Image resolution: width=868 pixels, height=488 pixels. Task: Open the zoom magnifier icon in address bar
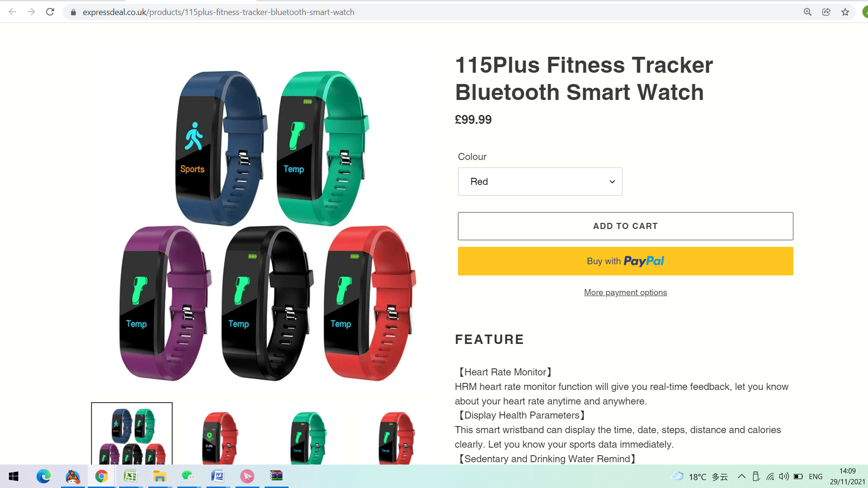(807, 12)
